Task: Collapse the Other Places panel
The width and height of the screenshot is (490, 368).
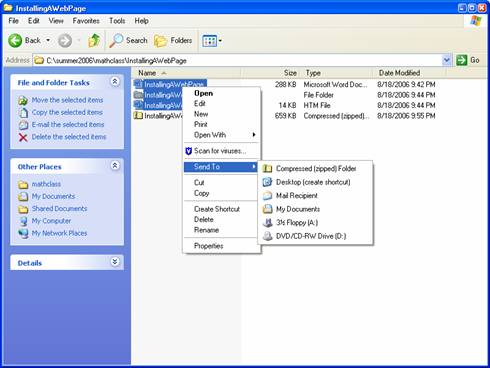Action: click(x=115, y=166)
